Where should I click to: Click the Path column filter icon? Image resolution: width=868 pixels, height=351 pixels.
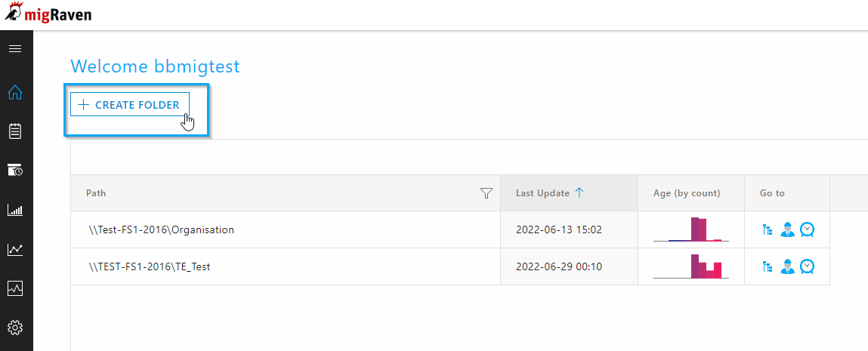click(486, 193)
